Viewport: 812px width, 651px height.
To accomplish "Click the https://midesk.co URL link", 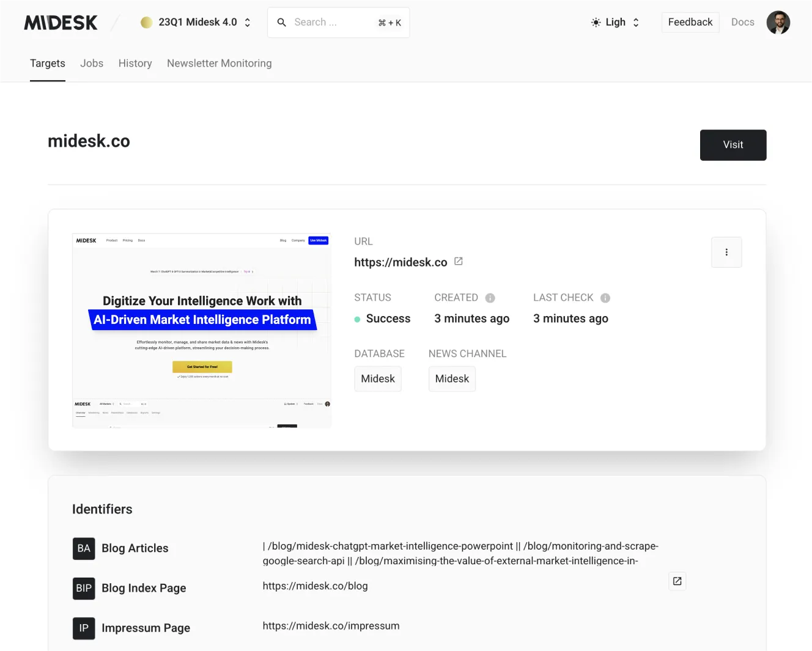I will [400, 262].
